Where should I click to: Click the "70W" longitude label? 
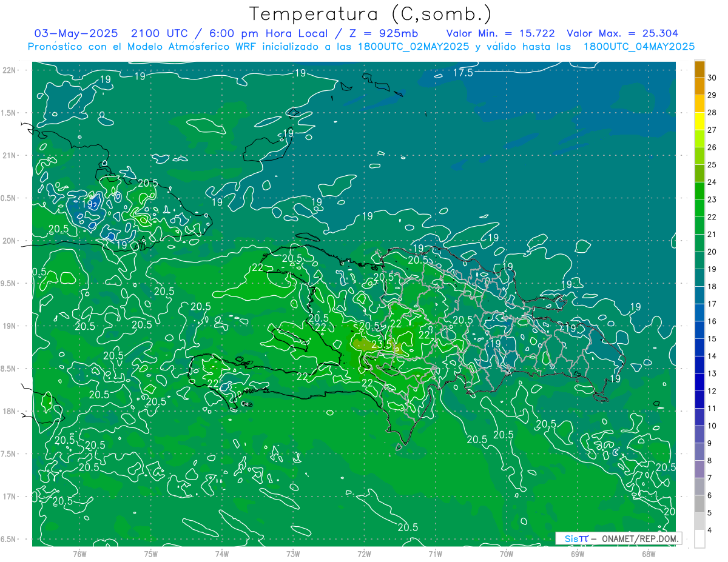point(507,554)
